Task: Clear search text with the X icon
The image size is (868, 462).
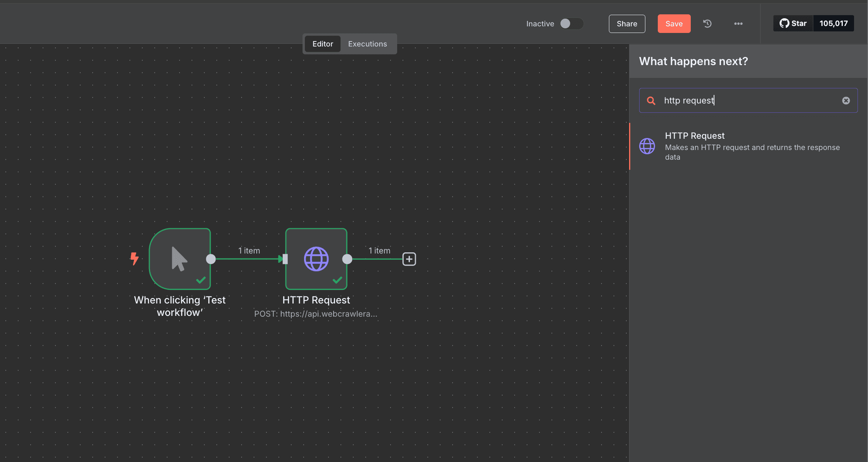Action: [846, 100]
